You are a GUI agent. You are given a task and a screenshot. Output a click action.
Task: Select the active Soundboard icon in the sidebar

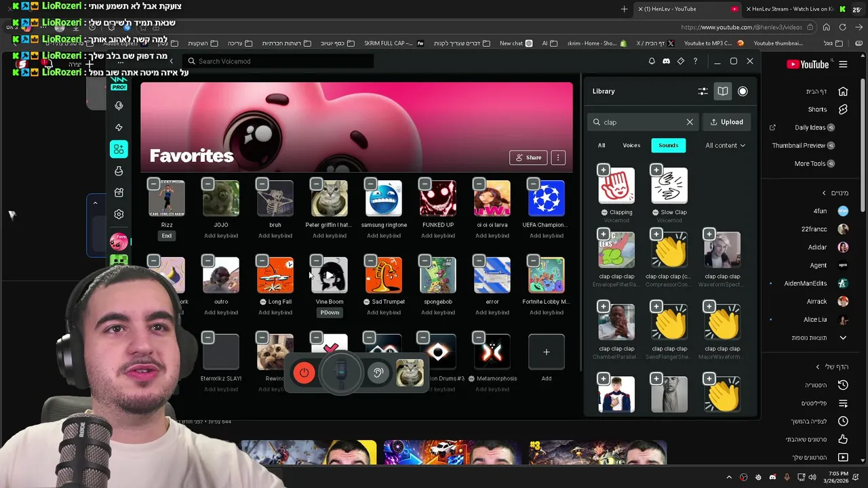point(119,149)
